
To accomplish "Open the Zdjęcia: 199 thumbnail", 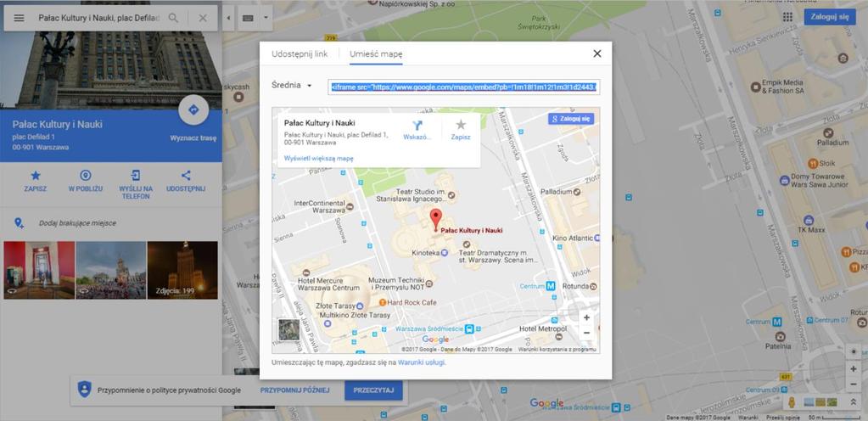I will click(182, 270).
